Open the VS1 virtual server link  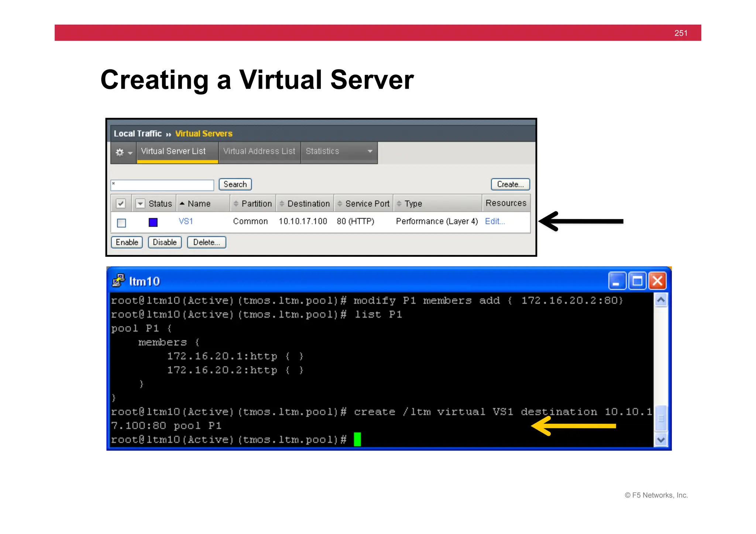(186, 221)
